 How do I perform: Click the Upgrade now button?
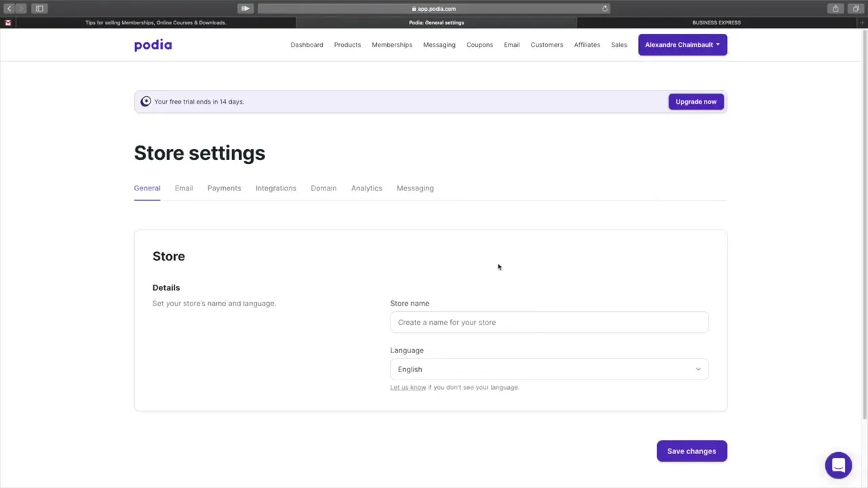[696, 101]
